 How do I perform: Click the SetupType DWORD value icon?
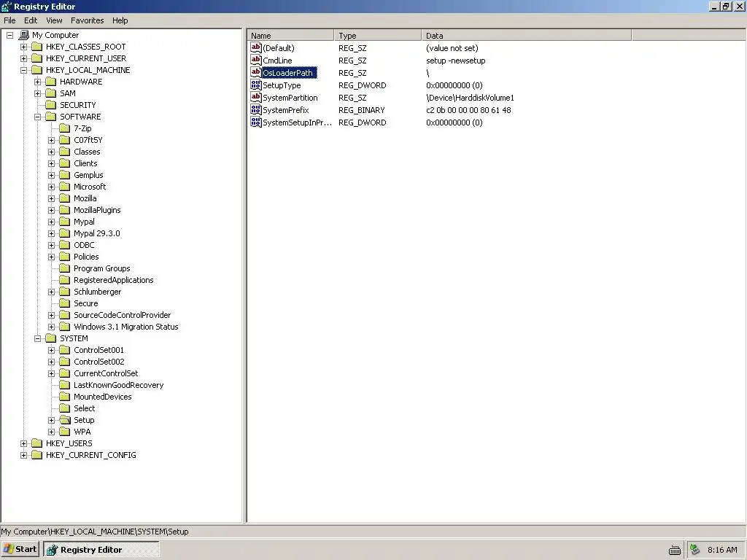[256, 85]
